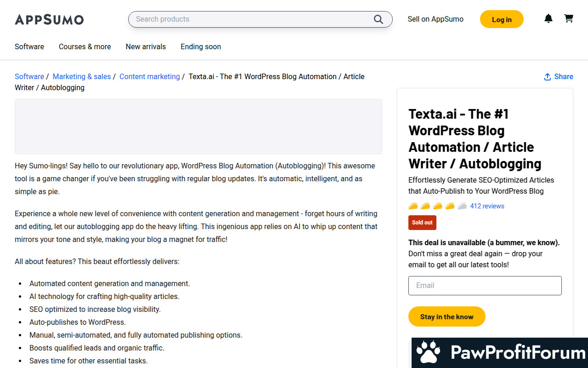Screen dimensions: 588x368
Task: Click the Share icon
Action: pyautogui.click(x=547, y=77)
